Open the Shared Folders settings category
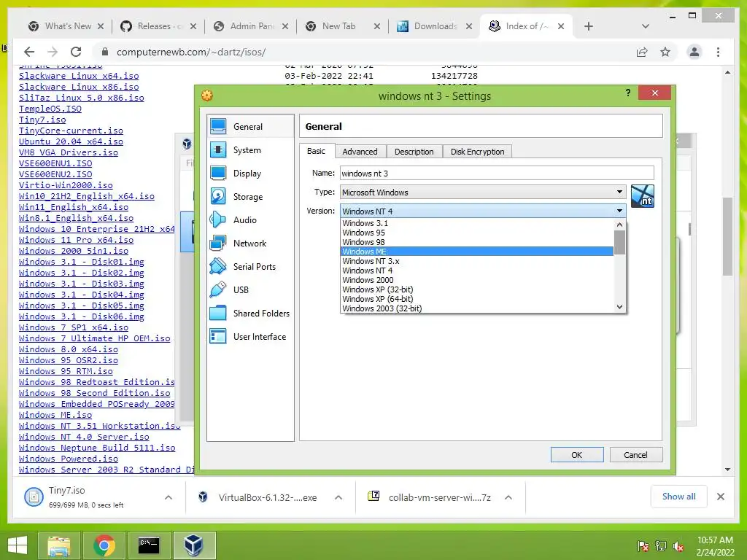 [x=251, y=314]
